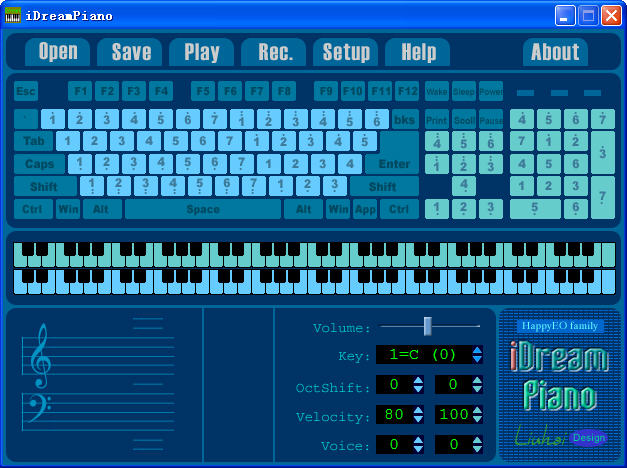Decrease the second Voice value
Viewport: 627px width, 468px height.
(477, 449)
